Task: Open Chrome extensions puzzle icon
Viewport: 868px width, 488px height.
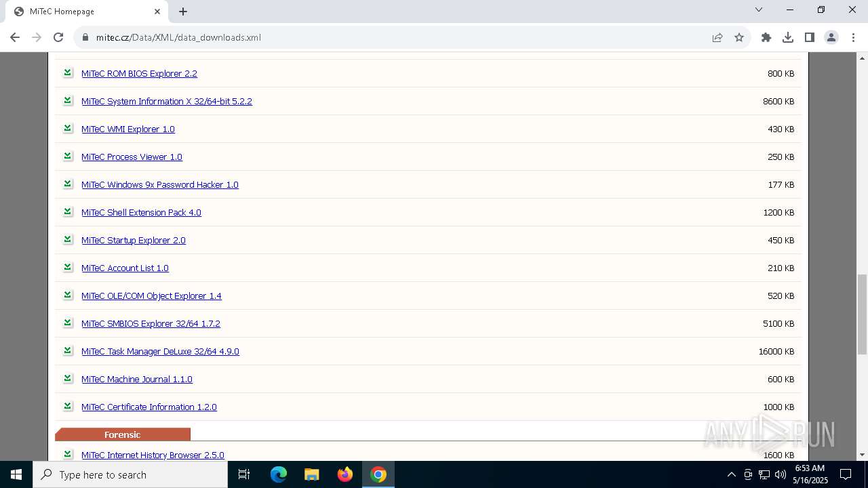Action: 766,37
